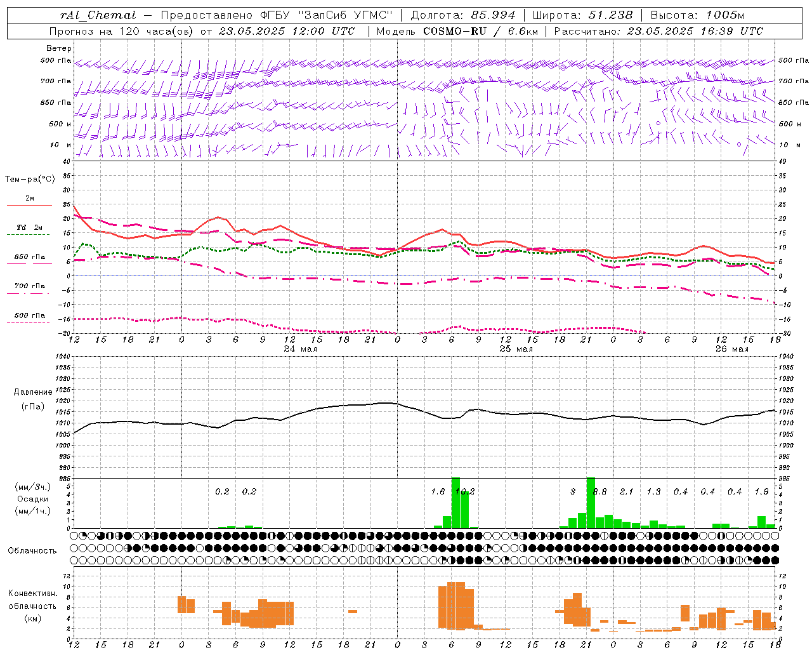Click the station name rAl_Chemal in header

point(98,15)
